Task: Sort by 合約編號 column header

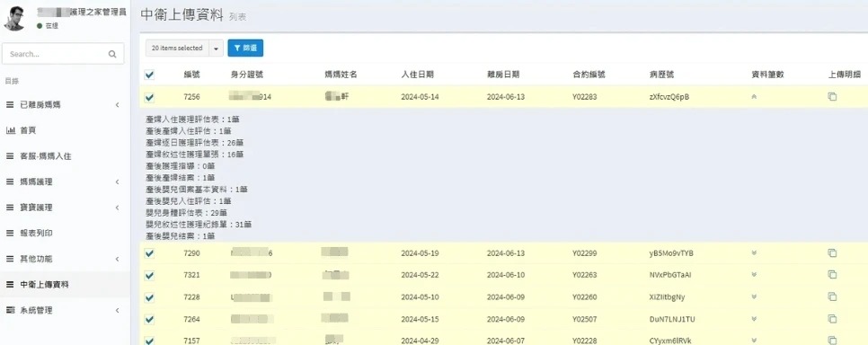Action: click(589, 75)
